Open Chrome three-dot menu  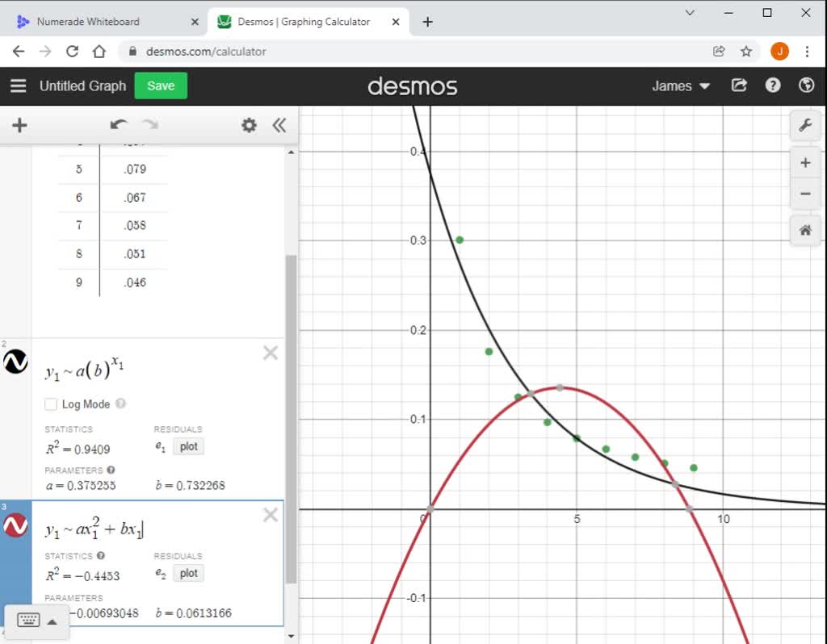(x=807, y=51)
